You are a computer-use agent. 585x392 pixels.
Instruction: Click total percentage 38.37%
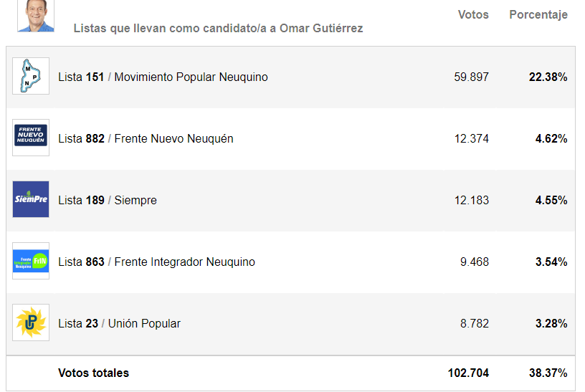548,373
